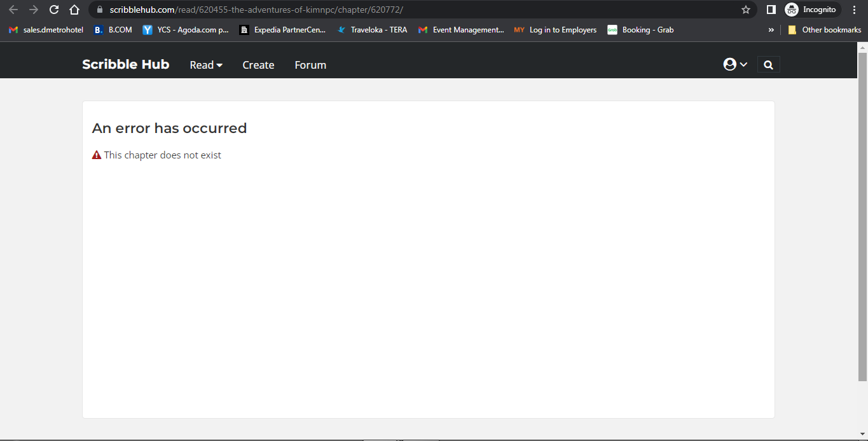Open the Other bookmarks folder
The width and height of the screenshot is (868, 441).
tap(824, 30)
